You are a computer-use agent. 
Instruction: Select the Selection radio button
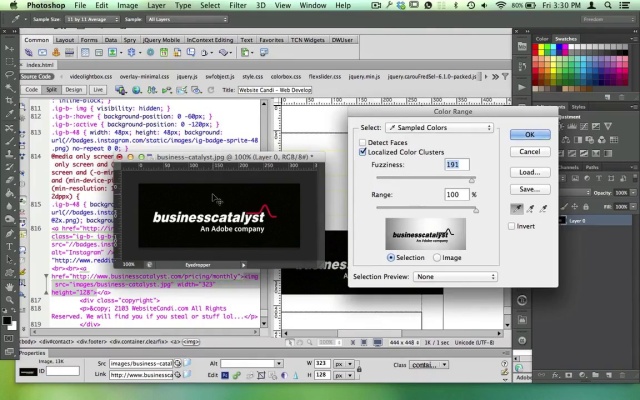[391, 258]
